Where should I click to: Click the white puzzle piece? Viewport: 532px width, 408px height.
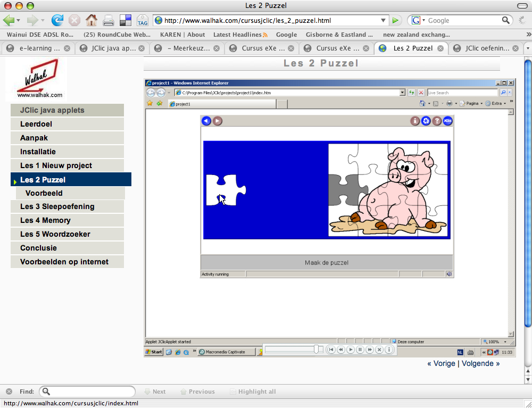(226, 190)
